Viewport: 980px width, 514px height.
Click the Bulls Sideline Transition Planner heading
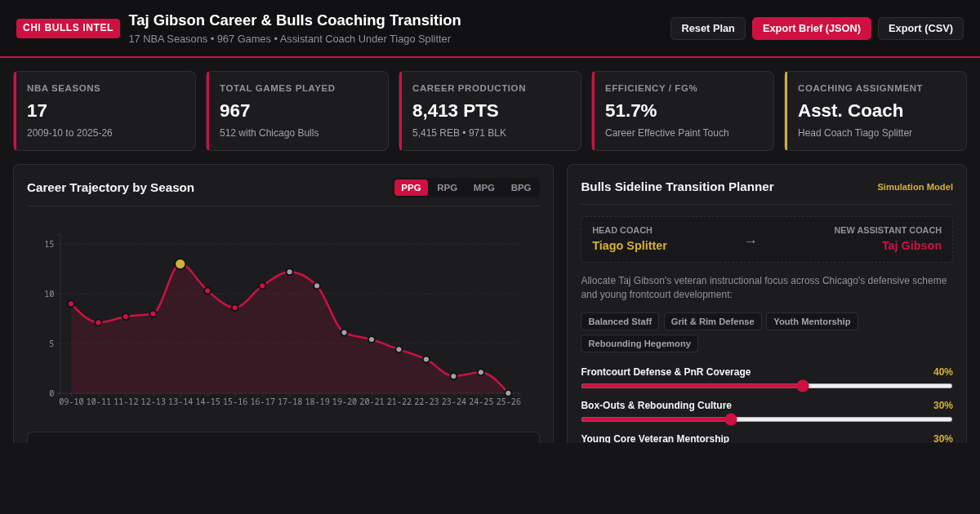pyautogui.click(x=677, y=187)
